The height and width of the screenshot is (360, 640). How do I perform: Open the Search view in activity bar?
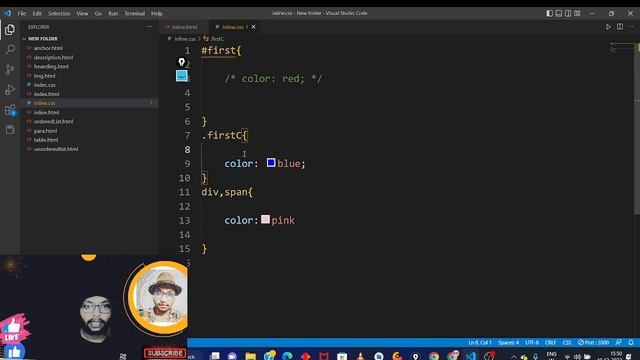tap(10, 49)
